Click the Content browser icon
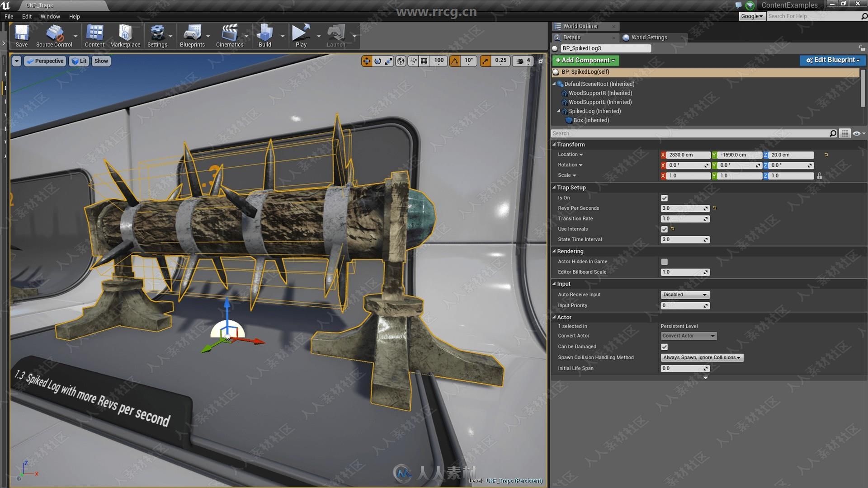Image resolution: width=868 pixels, height=488 pixels. (94, 37)
